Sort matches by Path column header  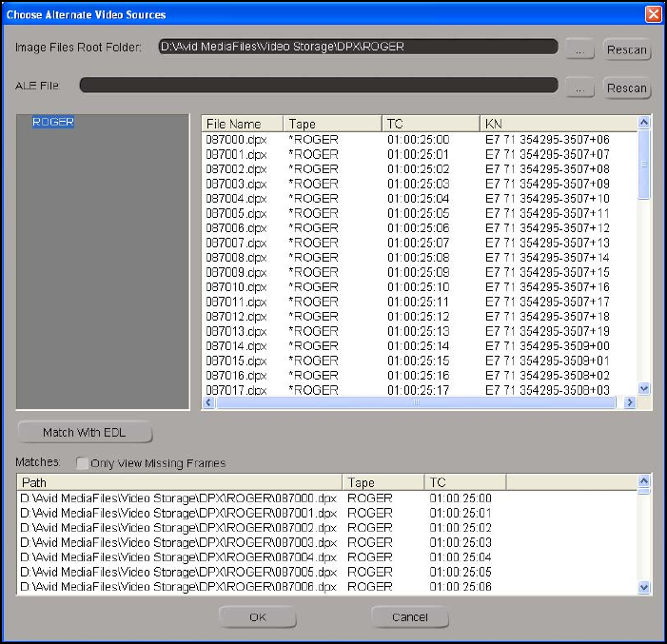pyautogui.click(x=180, y=482)
